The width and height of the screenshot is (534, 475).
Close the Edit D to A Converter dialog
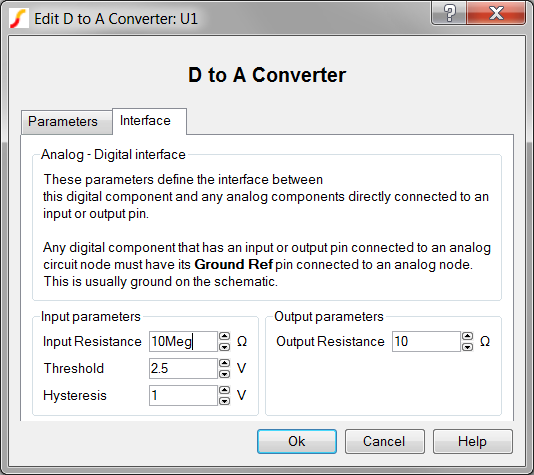tap(496, 13)
